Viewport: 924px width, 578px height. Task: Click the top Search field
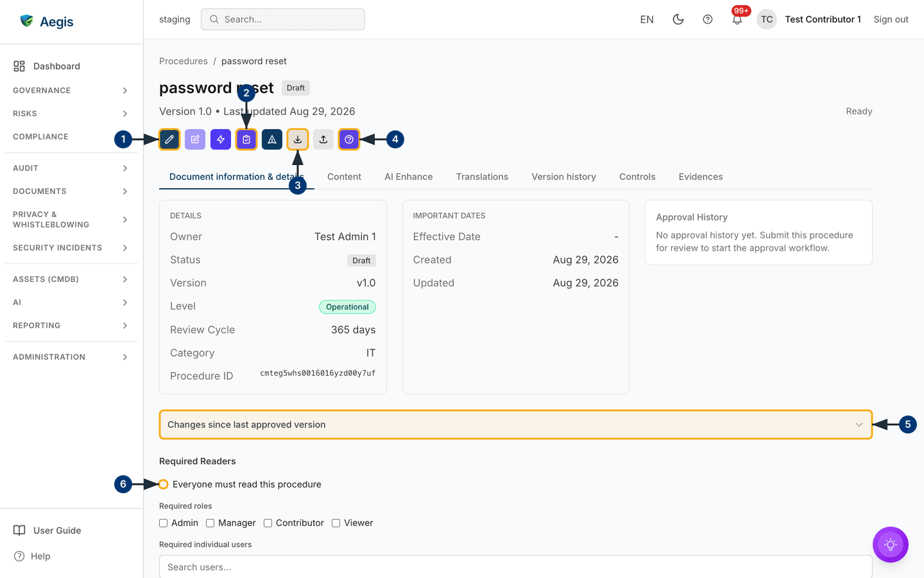[x=283, y=19]
